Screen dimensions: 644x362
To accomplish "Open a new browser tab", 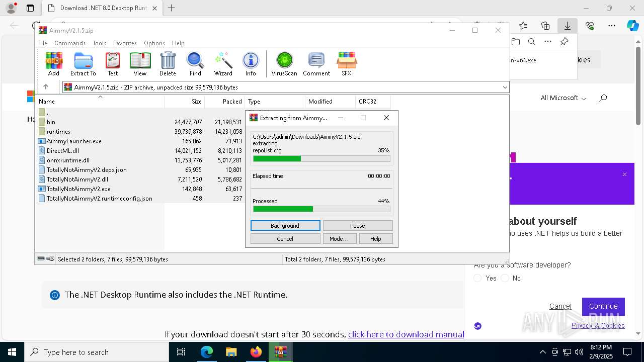I will pos(172,8).
